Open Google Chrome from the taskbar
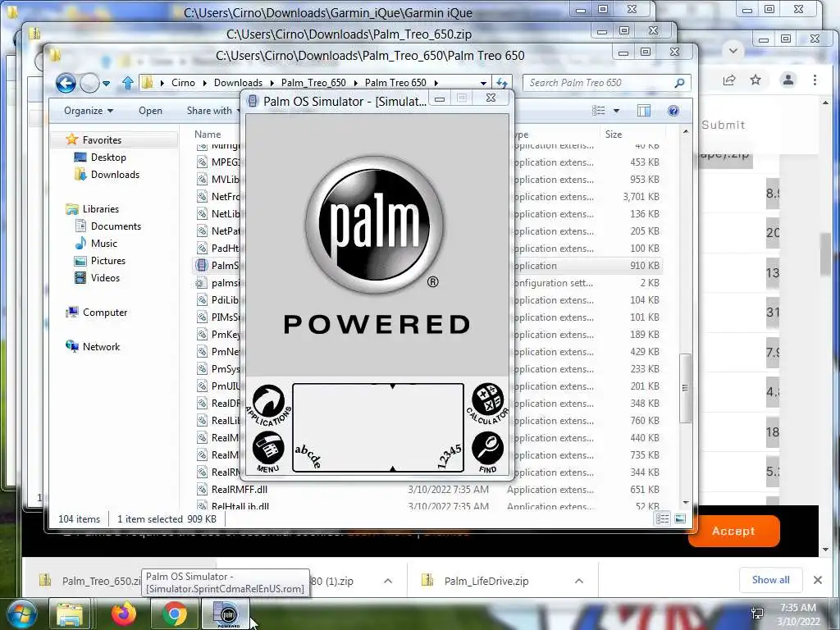 coord(174,614)
